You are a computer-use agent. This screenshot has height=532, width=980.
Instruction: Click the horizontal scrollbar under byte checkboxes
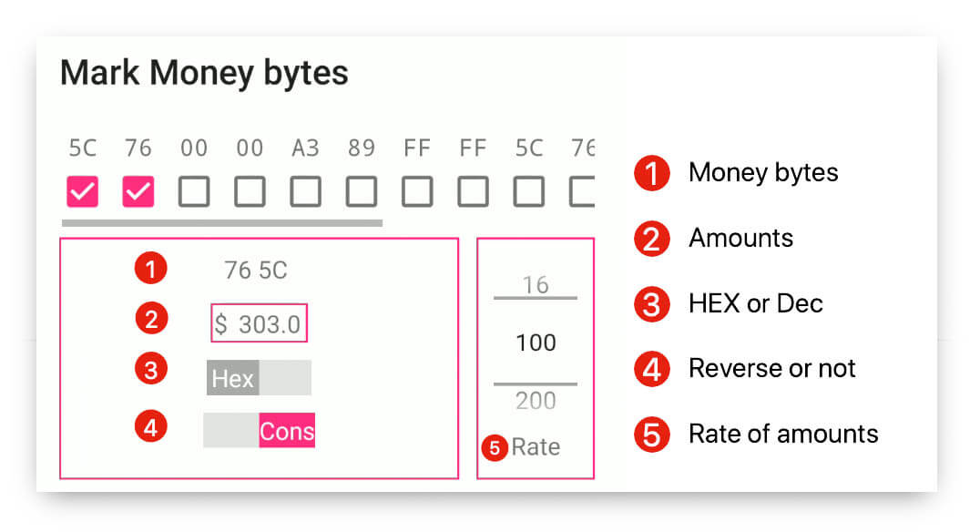point(222,221)
